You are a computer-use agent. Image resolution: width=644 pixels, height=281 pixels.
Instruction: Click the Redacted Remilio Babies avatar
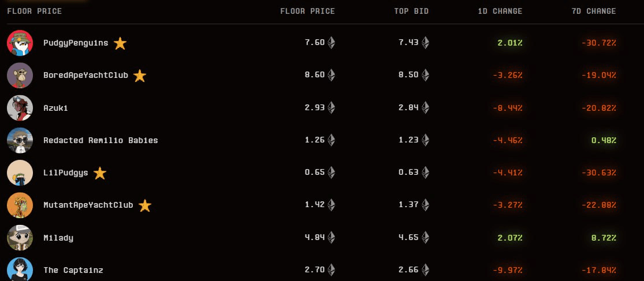pyautogui.click(x=20, y=140)
